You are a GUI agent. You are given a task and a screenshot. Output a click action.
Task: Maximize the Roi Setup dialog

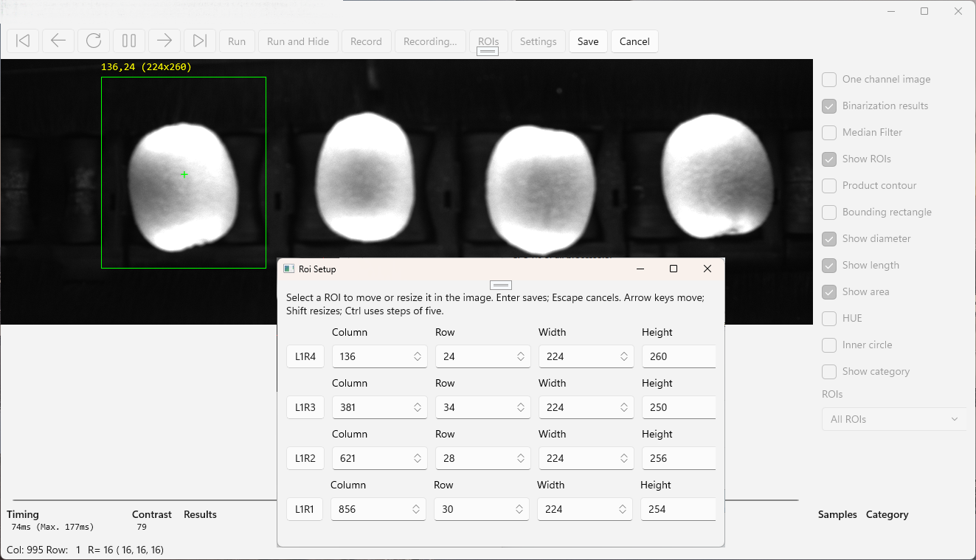point(674,269)
